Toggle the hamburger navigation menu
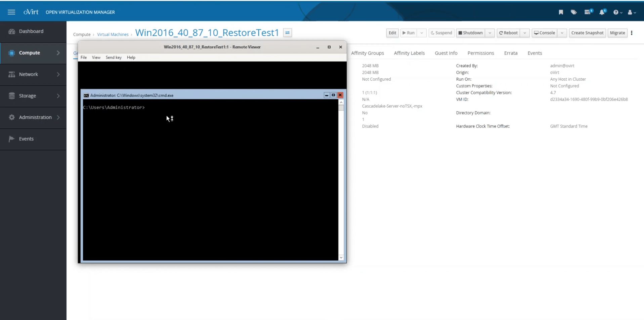The width and height of the screenshot is (644, 320). pyautogui.click(x=11, y=12)
